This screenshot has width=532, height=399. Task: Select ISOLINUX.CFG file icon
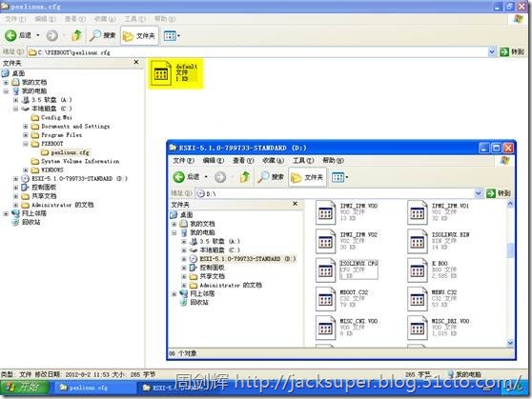coord(325,270)
